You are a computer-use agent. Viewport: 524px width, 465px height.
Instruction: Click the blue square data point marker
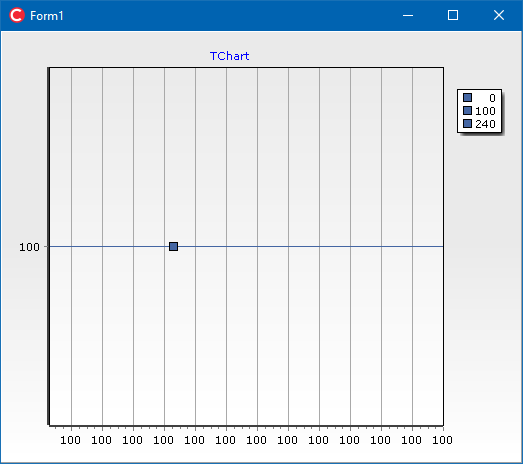point(173,247)
